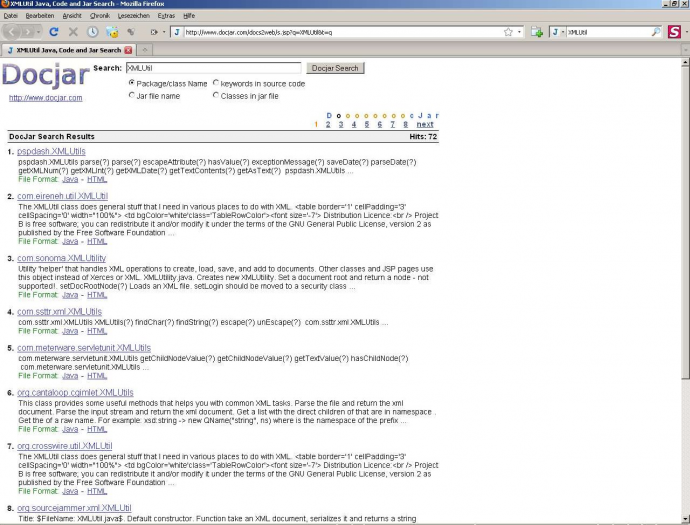
Task: Open the org.crosswire.util.XMLUtil result
Action: [x=65, y=446]
